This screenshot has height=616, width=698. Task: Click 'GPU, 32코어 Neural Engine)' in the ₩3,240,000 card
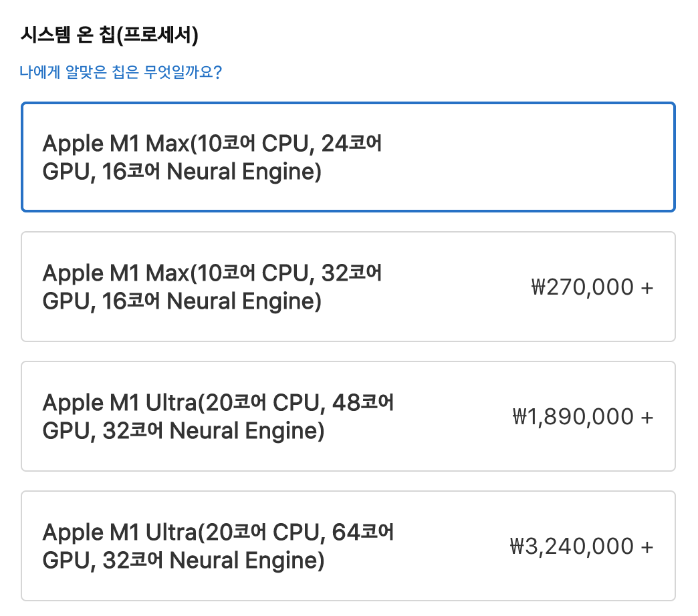tap(183, 561)
